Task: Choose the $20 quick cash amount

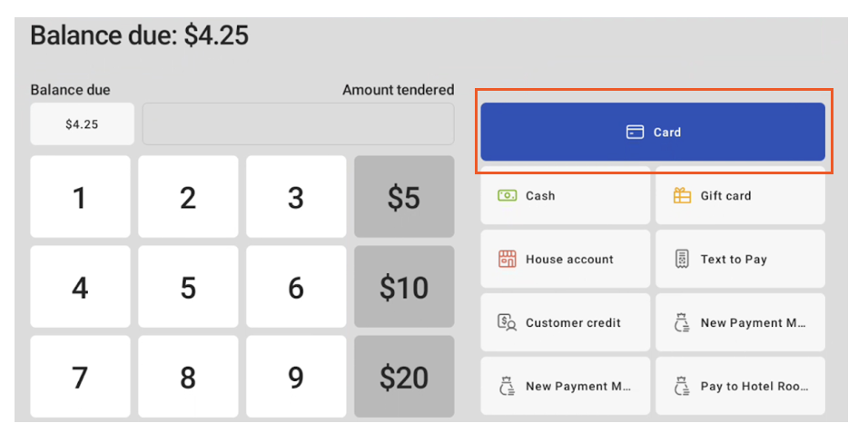Action: [404, 377]
